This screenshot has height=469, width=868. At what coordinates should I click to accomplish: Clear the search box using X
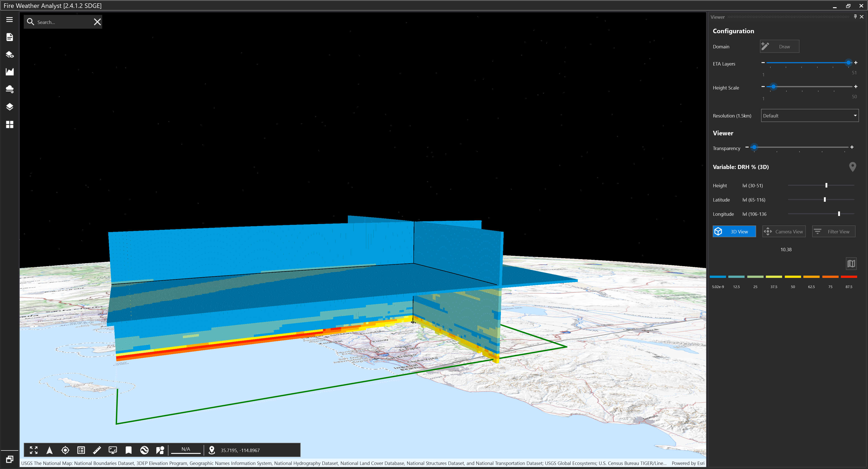[x=97, y=21]
